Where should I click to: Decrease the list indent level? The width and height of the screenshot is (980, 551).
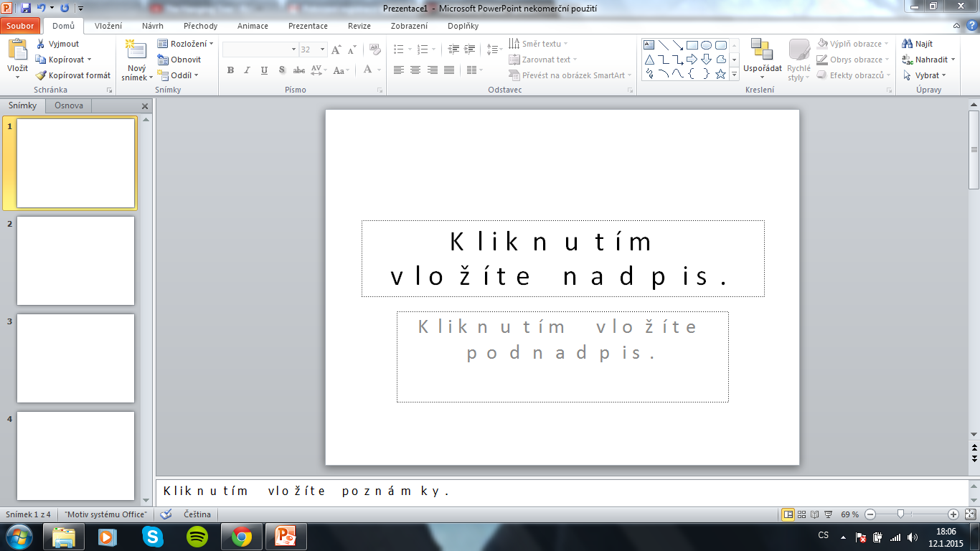click(453, 50)
